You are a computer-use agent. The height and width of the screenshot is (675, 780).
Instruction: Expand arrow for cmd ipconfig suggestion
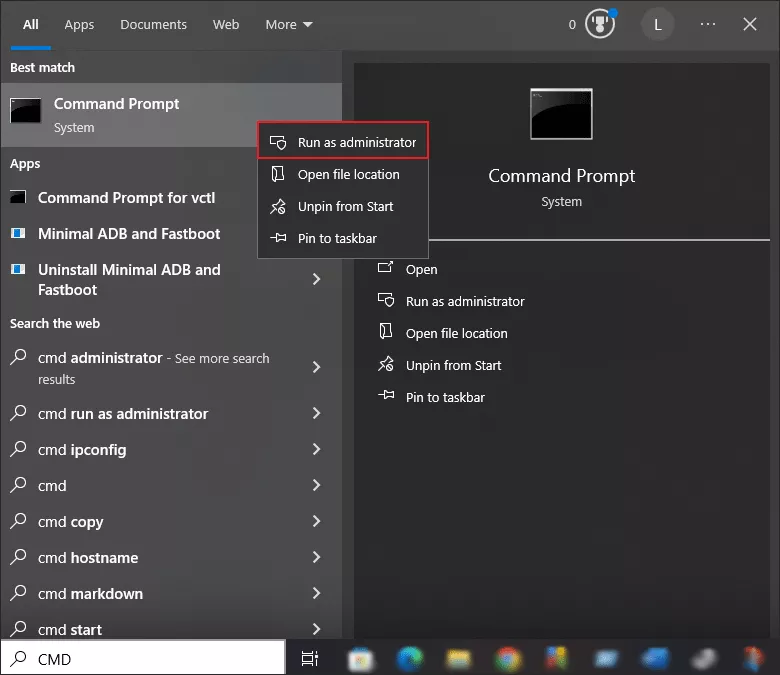click(x=316, y=449)
